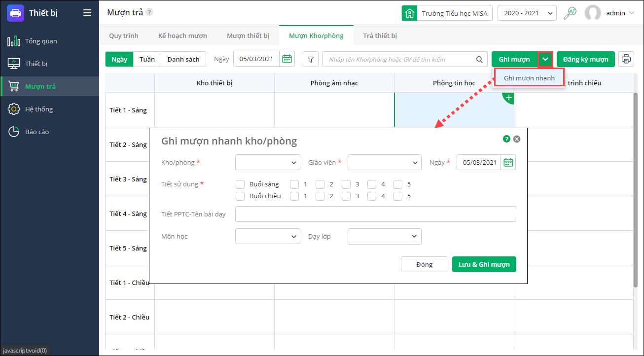Switch to Mượn Kho/phòng tab
This screenshot has height=356, width=644.
(x=316, y=36)
